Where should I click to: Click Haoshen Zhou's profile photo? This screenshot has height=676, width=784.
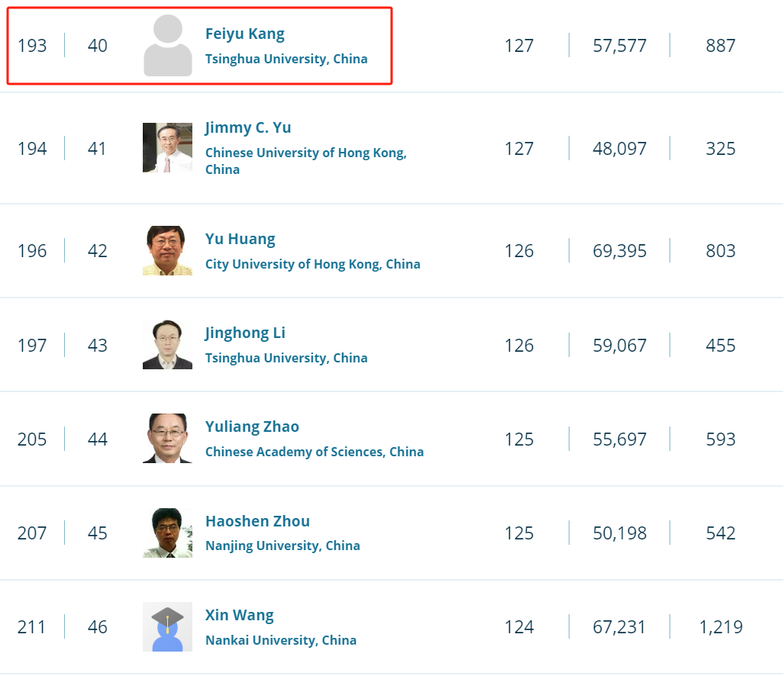[167, 533]
